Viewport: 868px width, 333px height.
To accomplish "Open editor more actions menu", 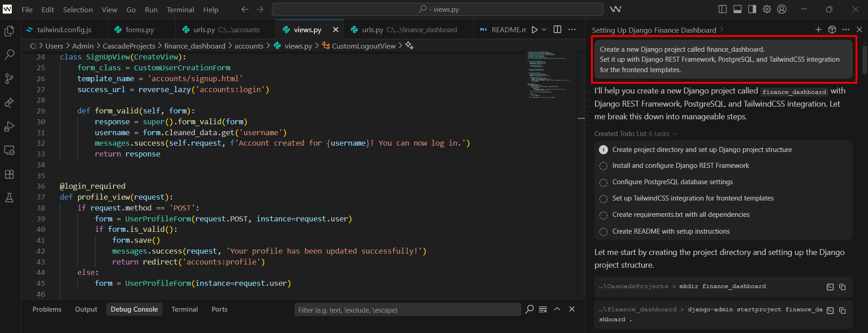I will [x=572, y=29].
